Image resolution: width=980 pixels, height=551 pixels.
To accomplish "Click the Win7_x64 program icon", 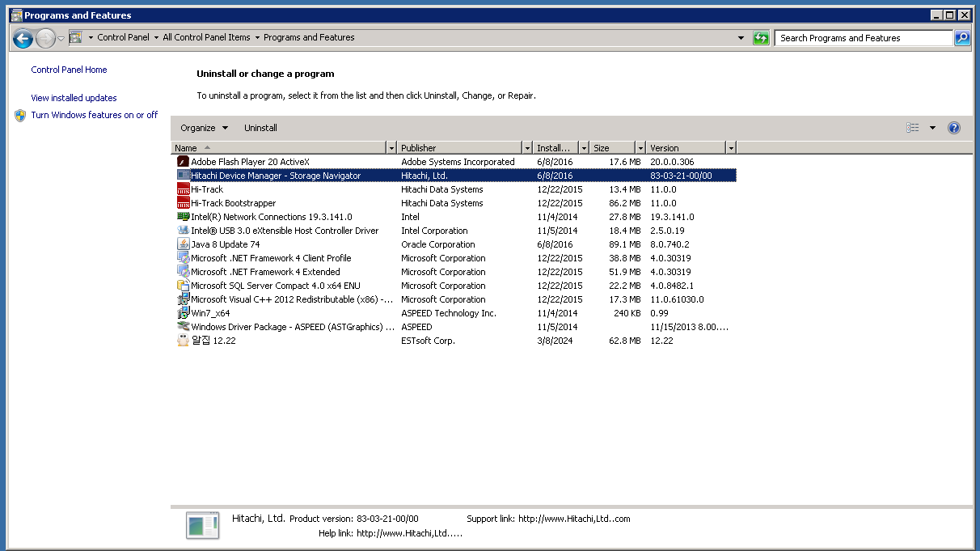I will click(x=183, y=313).
